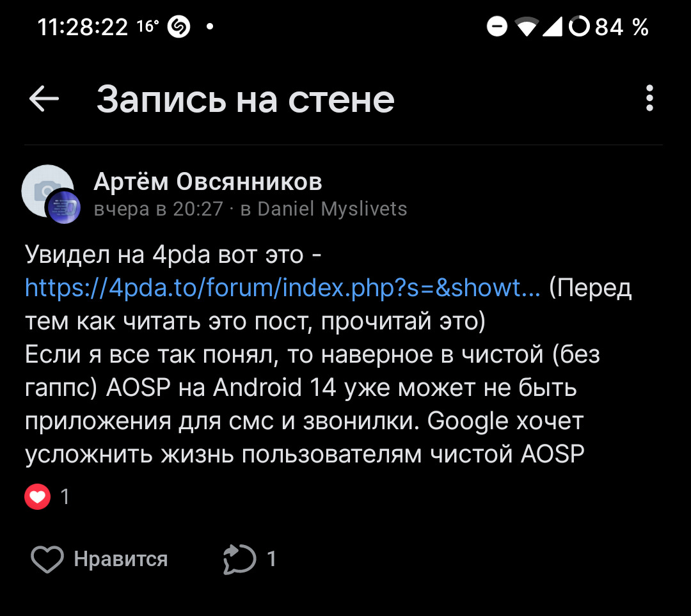Viewport: 691px width, 616px height.
Task: Tap the Wi-Fi signal icon
Action: 527,27
